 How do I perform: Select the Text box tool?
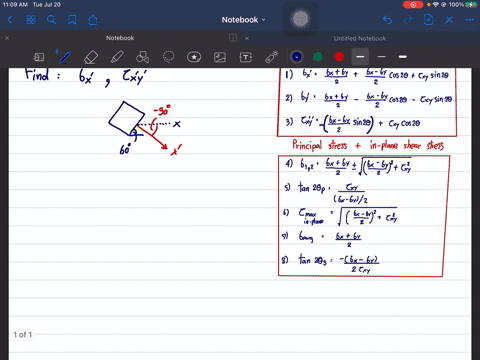pos(246,57)
